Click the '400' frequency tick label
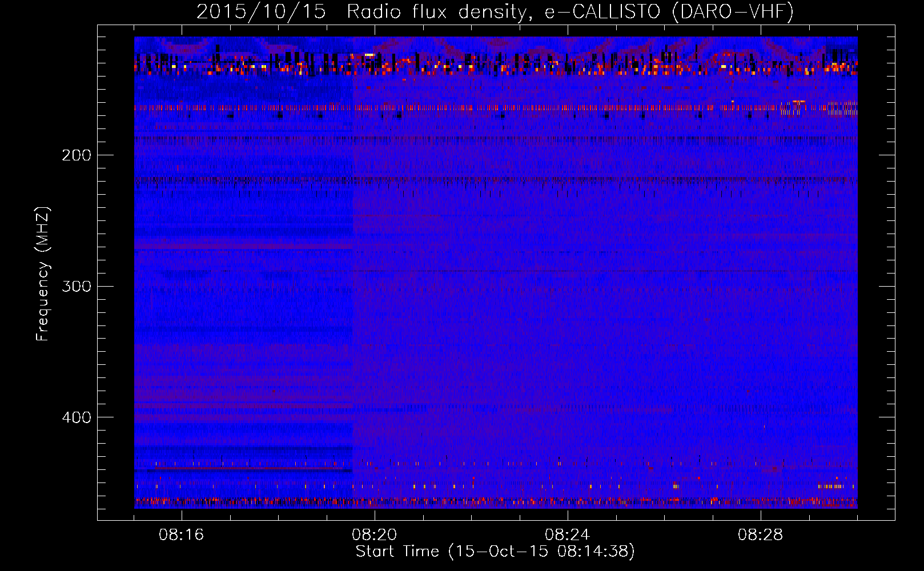 (77, 417)
